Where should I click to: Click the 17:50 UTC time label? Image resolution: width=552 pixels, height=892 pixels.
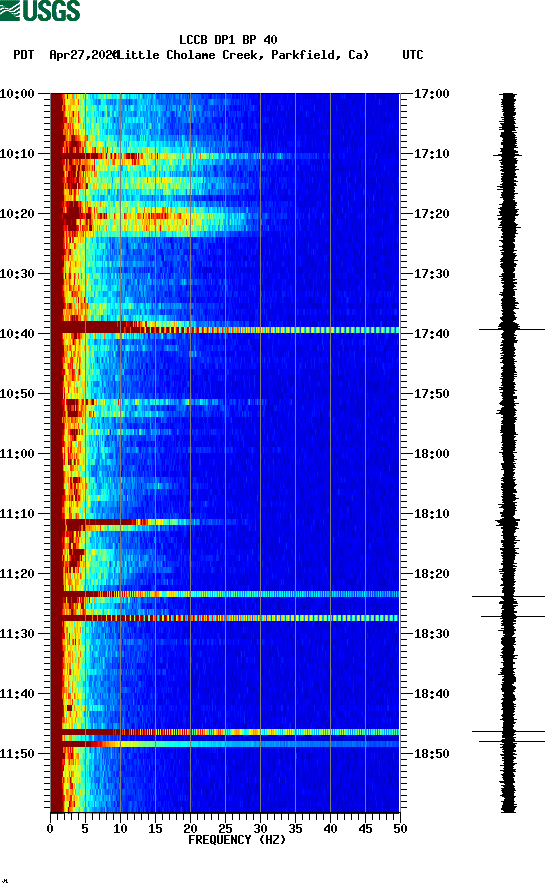[431, 394]
